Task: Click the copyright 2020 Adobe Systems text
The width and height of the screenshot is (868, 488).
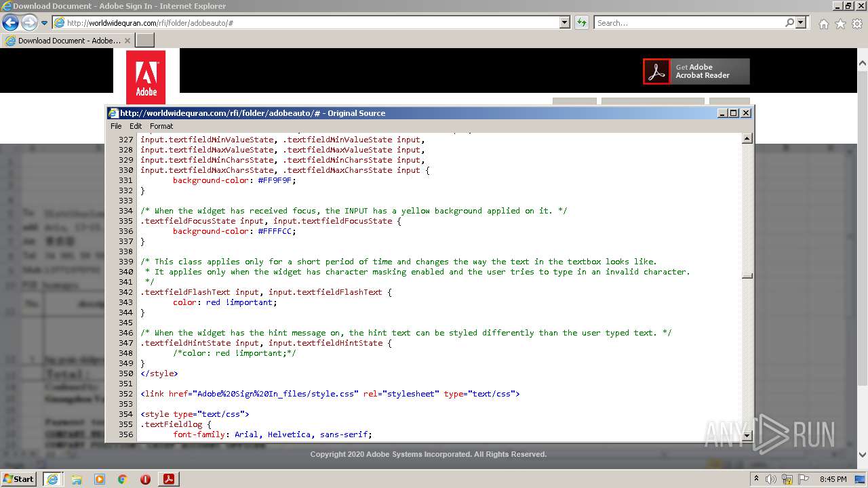Action: [429, 454]
